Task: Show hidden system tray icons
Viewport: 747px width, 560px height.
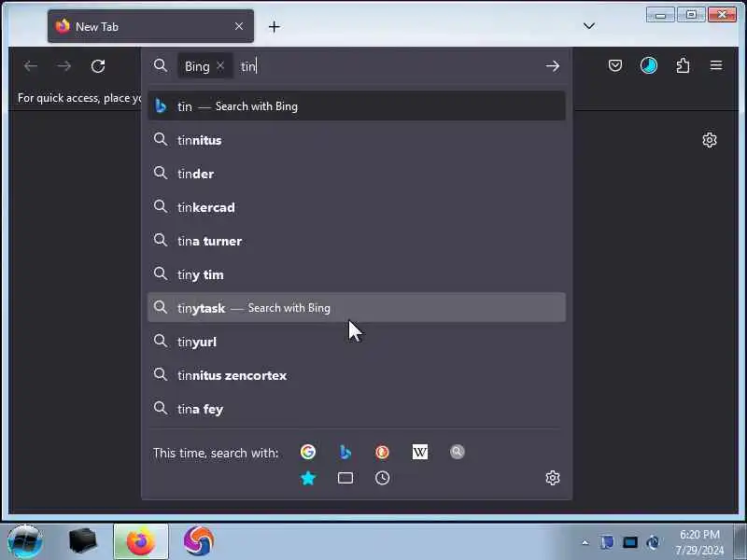Action: click(x=585, y=542)
